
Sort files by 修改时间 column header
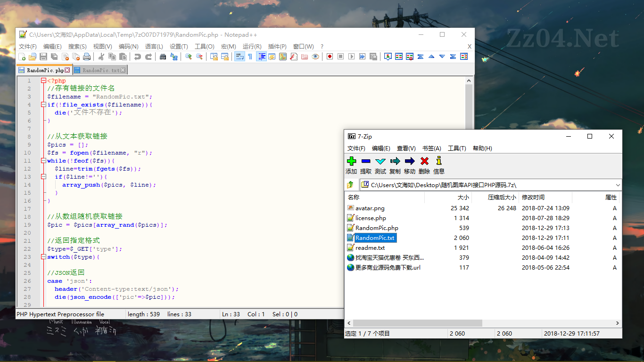[x=533, y=197]
